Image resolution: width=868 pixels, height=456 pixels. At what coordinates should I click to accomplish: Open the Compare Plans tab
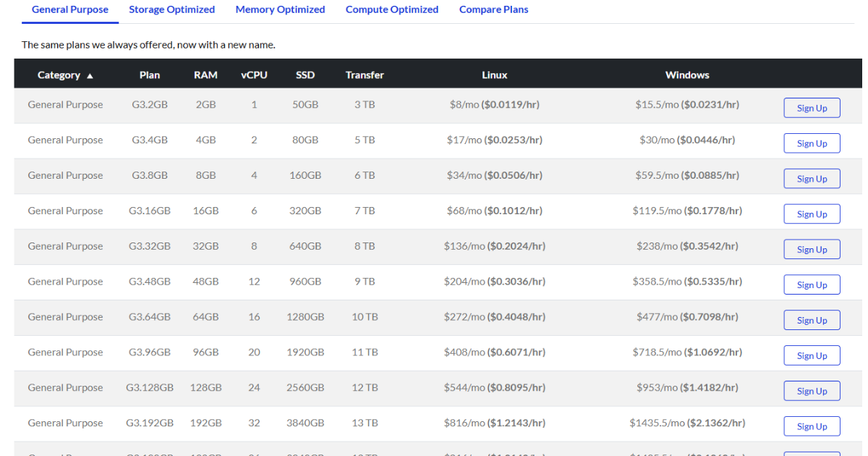pos(493,9)
